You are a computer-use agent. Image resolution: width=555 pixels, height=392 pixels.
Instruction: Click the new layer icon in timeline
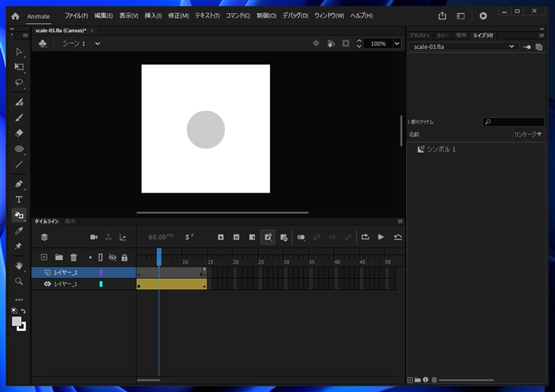pos(44,257)
